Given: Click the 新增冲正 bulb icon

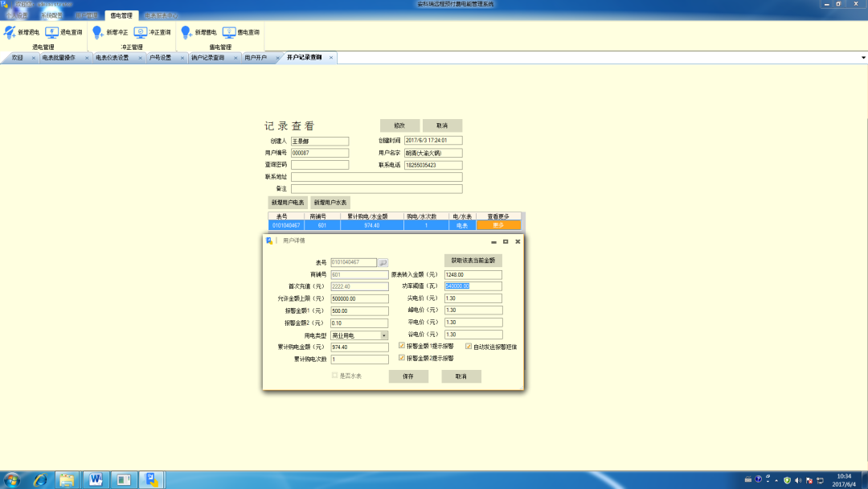Looking at the screenshot, I should coord(98,32).
